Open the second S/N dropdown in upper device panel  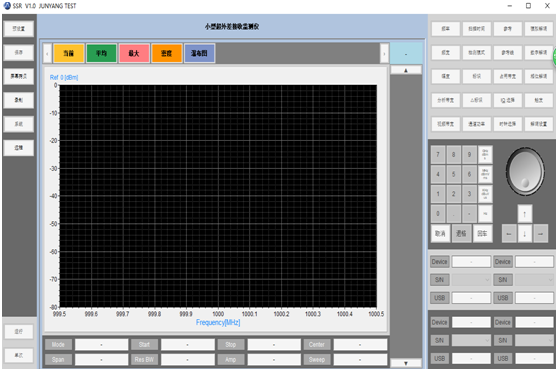tap(535, 280)
